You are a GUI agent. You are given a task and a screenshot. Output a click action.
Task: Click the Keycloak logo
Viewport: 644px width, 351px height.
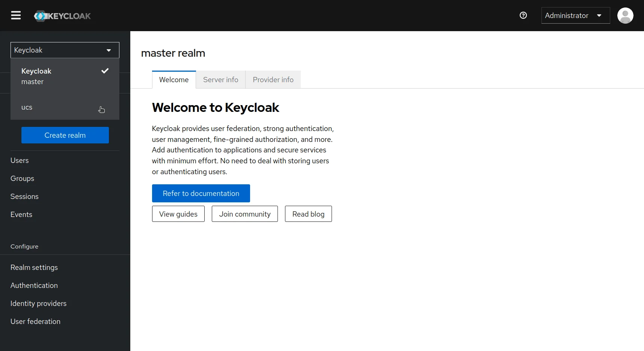click(x=62, y=16)
